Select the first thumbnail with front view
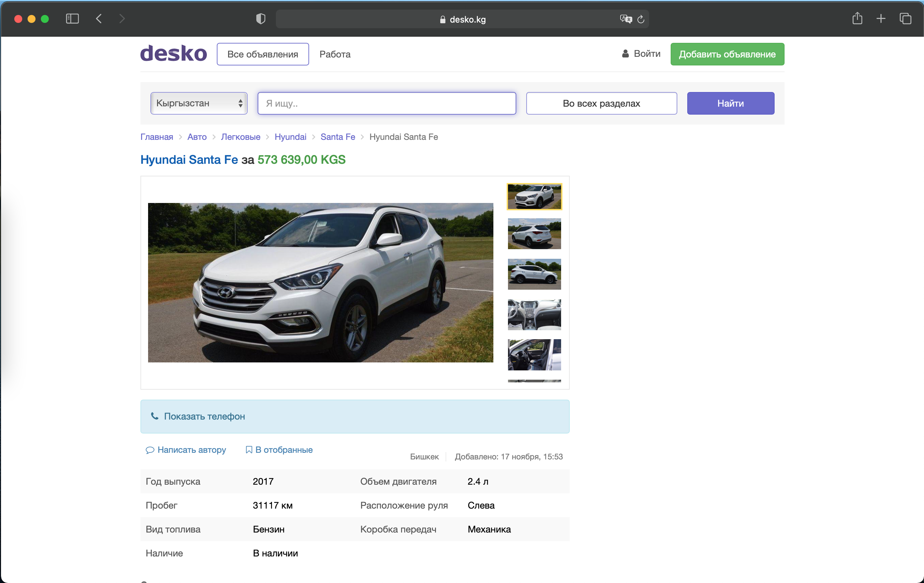 coord(534,197)
